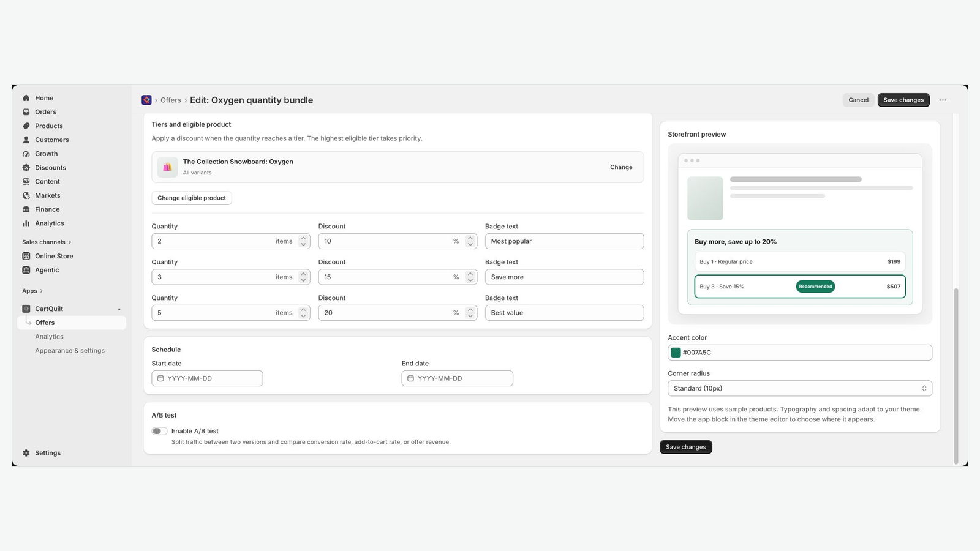The width and height of the screenshot is (980, 551).
Task: Click the calendar icon in Start date
Action: pyautogui.click(x=160, y=378)
